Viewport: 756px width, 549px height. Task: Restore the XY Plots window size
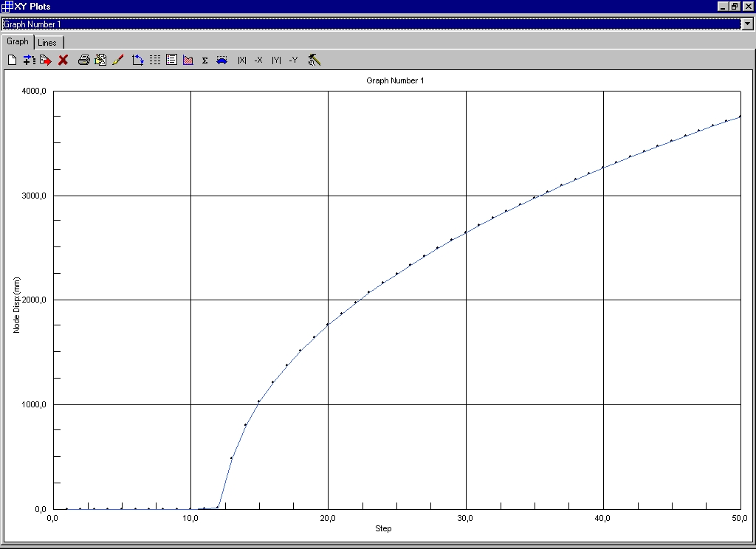click(735, 6)
